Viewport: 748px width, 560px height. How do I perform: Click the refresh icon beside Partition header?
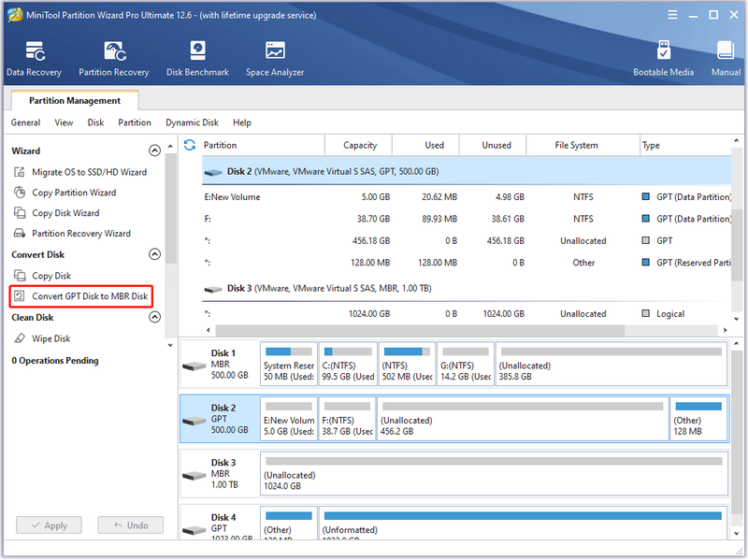[190, 145]
